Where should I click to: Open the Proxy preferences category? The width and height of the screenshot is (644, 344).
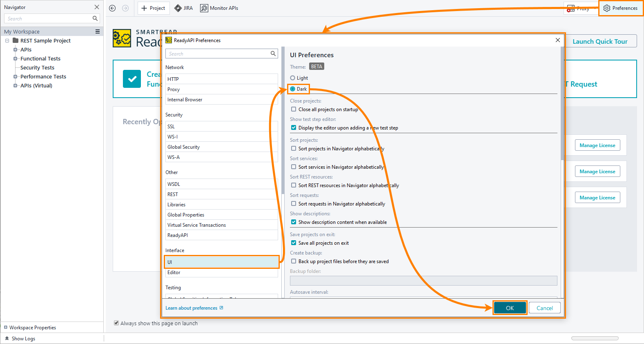[x=174, y=89]
